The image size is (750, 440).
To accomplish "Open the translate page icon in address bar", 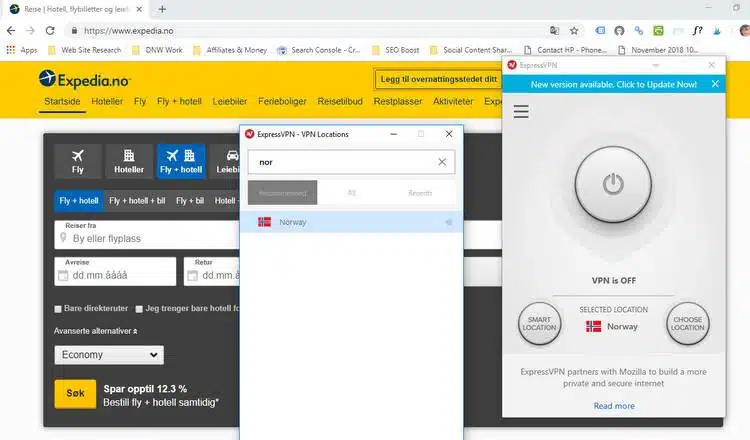I will (554, 31).
